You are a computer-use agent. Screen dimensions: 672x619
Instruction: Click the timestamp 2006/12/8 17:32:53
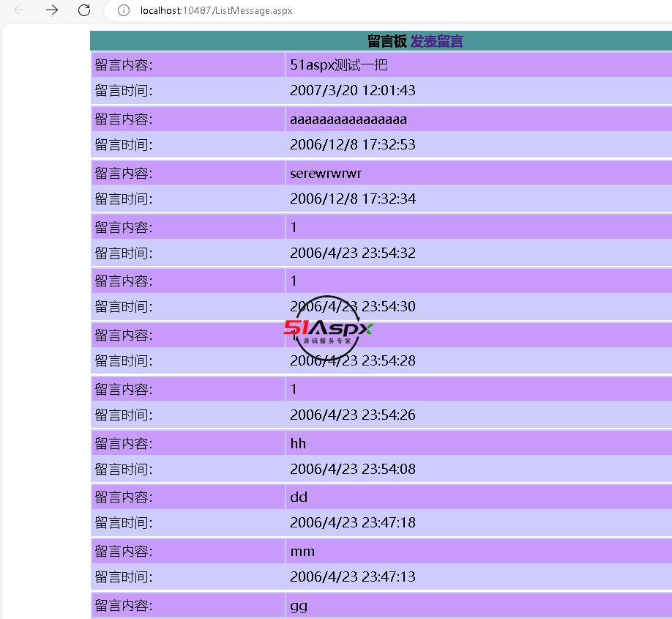pos(353,144)
